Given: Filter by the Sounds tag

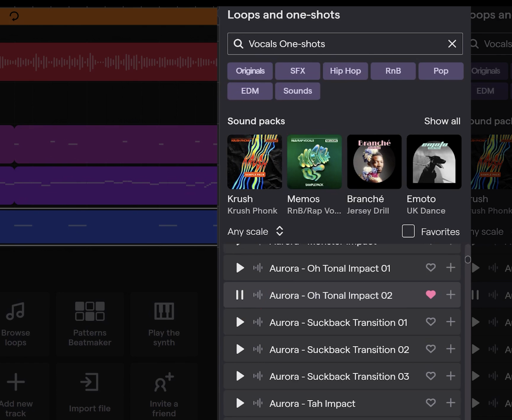Looking at the screenshot, I should coord(298,91).
